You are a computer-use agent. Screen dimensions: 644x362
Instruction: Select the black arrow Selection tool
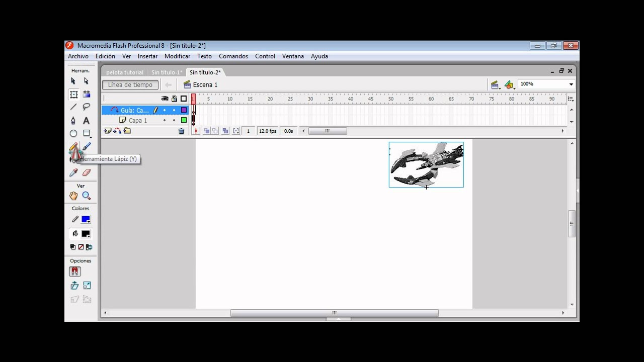click(x=73, y=81)
